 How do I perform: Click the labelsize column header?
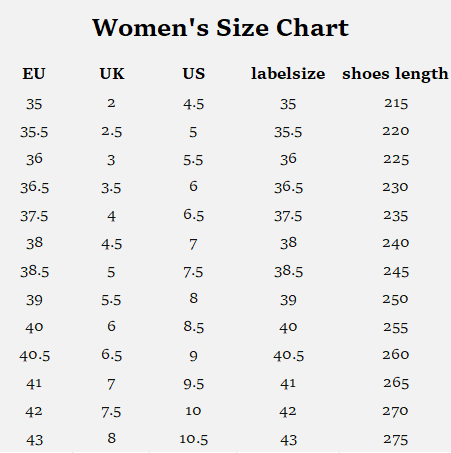coord(288,74)
